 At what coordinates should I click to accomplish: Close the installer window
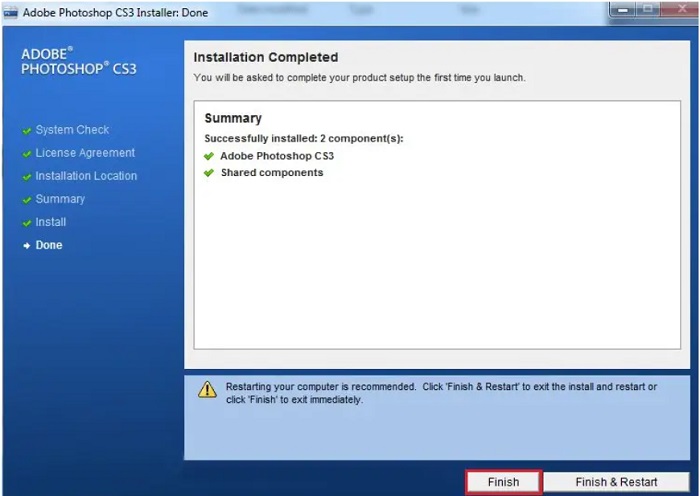(x=681, y=9)
